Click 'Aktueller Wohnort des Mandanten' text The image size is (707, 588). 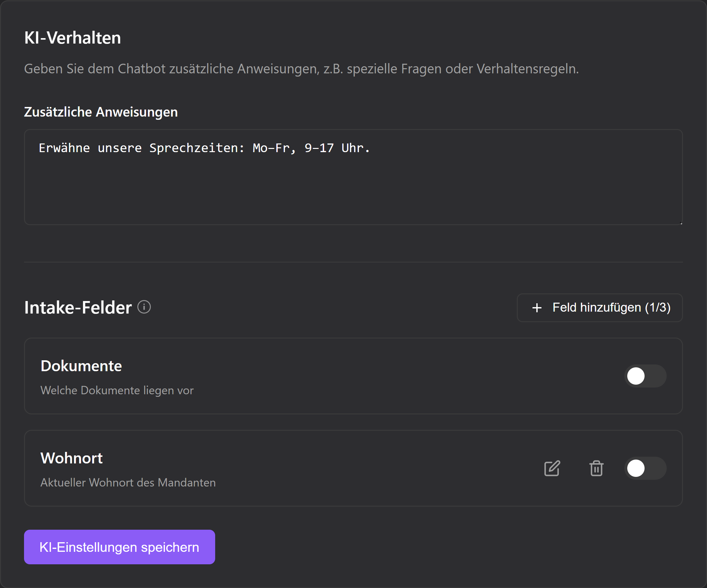click(x=128, y=482)
